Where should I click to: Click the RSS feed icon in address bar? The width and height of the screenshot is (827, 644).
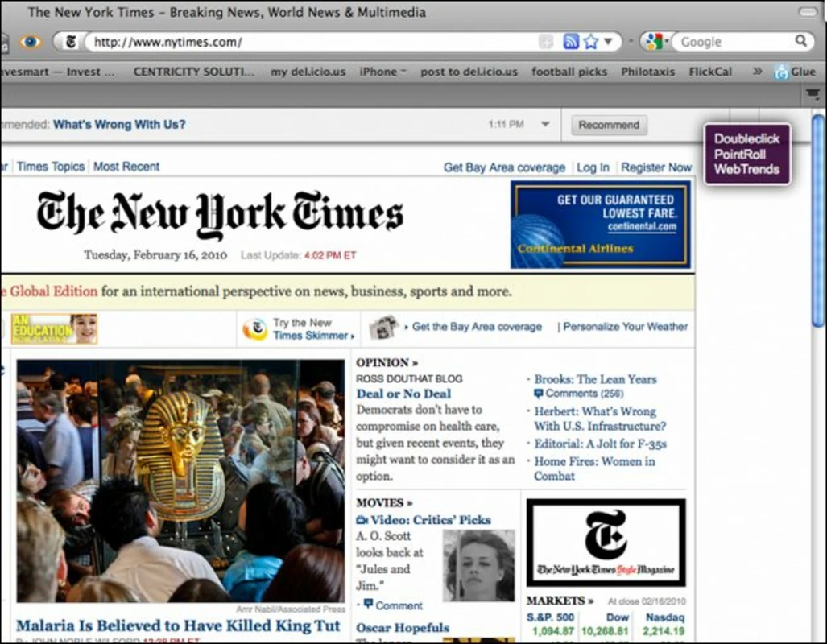tap(571, 42)
